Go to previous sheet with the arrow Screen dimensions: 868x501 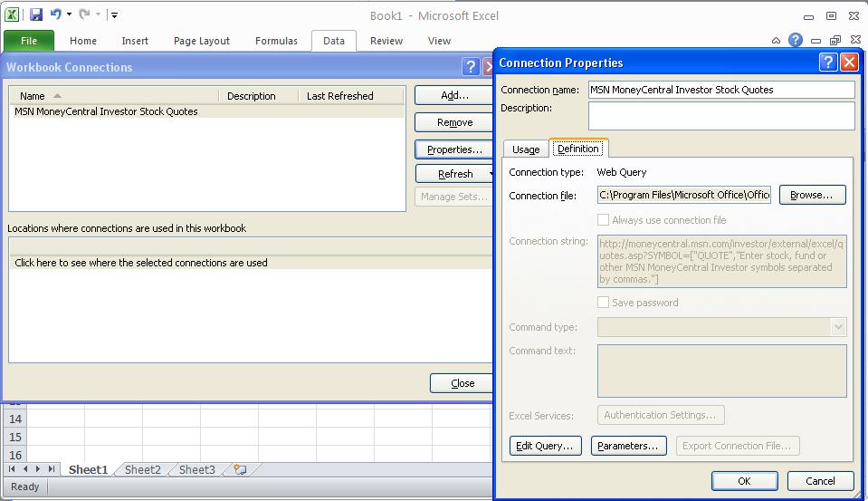(25, 469)
